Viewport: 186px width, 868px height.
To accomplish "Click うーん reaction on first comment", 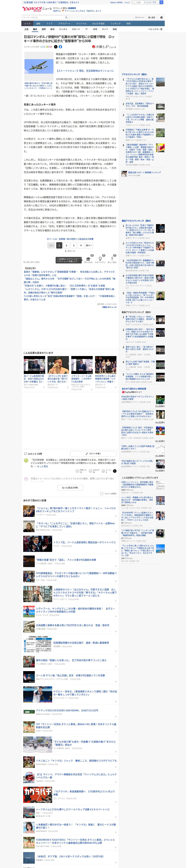I will point(106,471).
